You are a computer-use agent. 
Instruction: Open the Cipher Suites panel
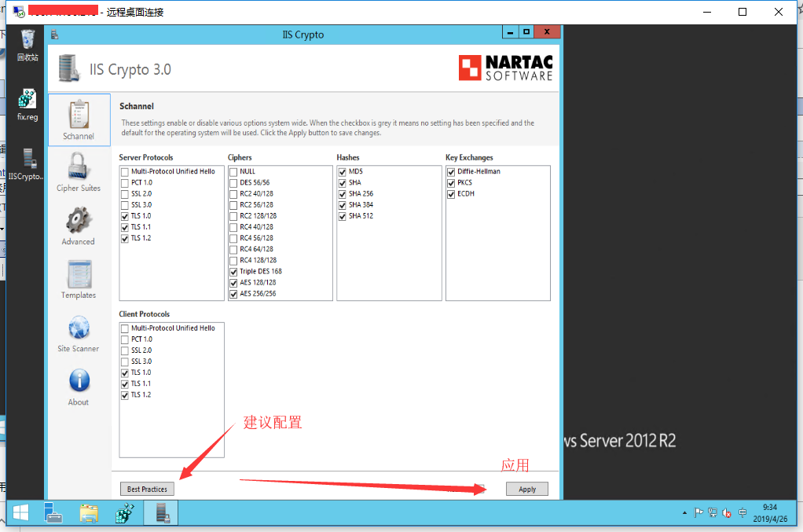tap(78, 173)
